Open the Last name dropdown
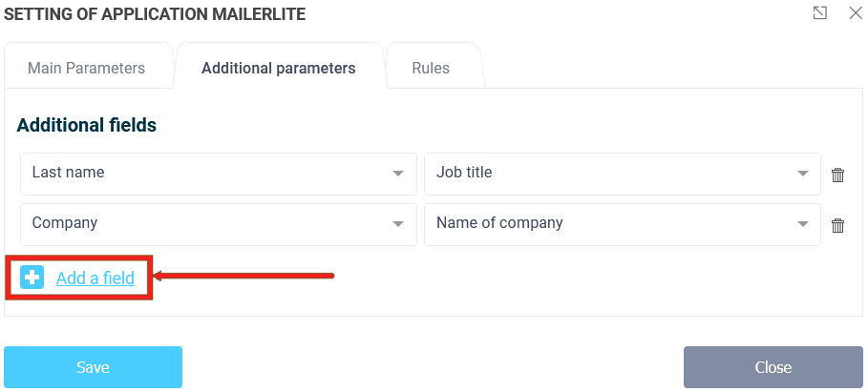This screenshot has height=392, width=868. pyautogui.click(x=218, y=174)
